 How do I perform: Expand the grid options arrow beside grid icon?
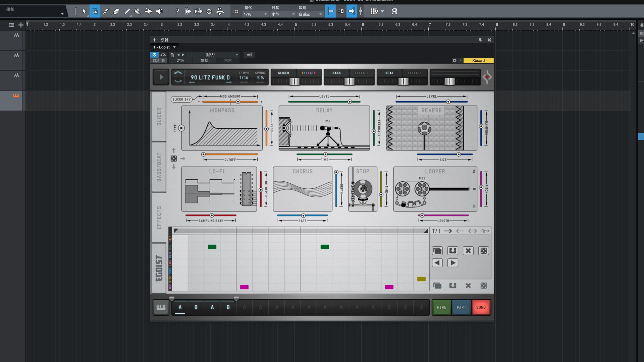[382, 11]
